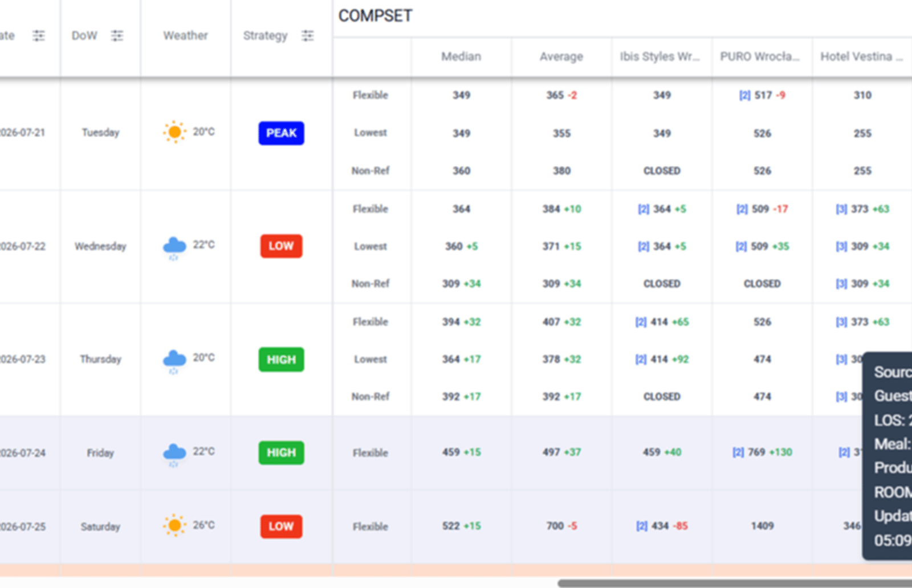This screenshot has height=588, width=912.
Task: Click the [2] 414 +65 Ibis Flexible rate
Action: [662, 322]
